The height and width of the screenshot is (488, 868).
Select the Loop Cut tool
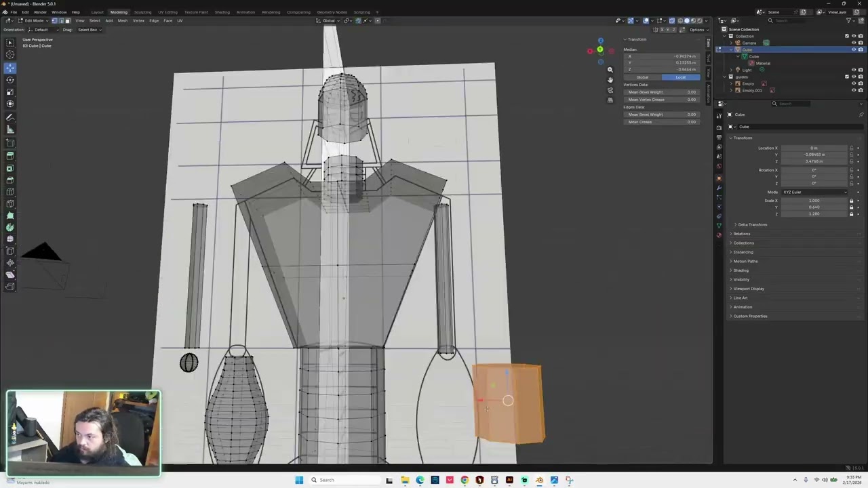tap(10, 192)
